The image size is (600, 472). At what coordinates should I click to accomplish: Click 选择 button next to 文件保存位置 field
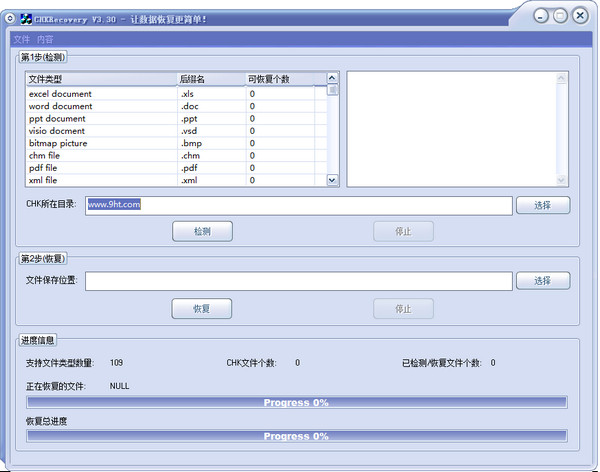pos(543,281)
